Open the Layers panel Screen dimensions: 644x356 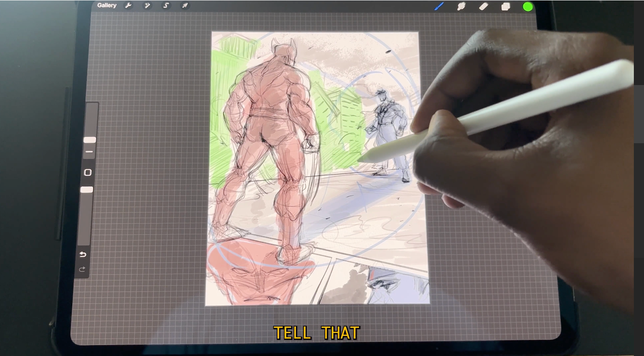505,6
